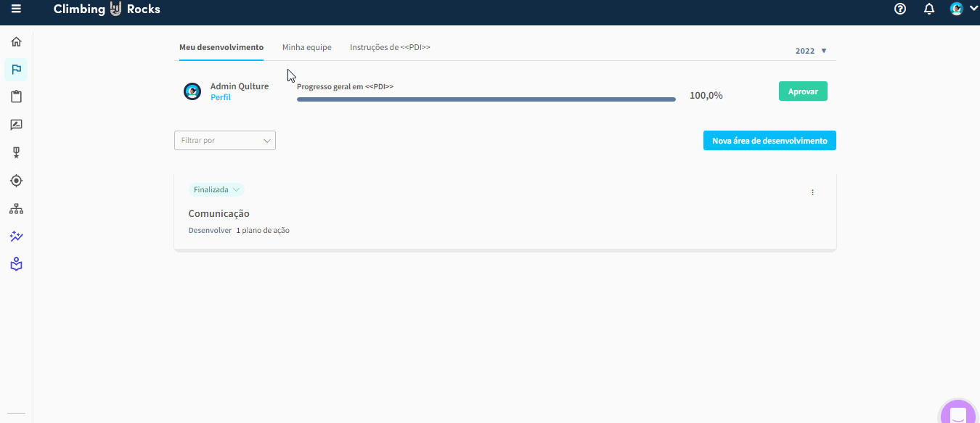Switch to the Minha equipe tab
Image resolution: width=980 pixels, height=423 pixels.
click(306, 47)
